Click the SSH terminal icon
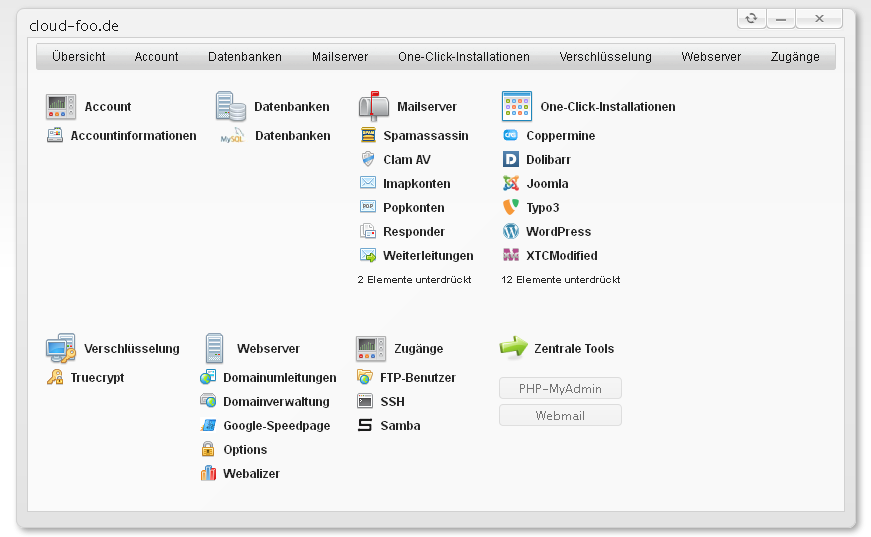Image resolution: width=871 pixels, height=537 pixels. coord(365,402)
